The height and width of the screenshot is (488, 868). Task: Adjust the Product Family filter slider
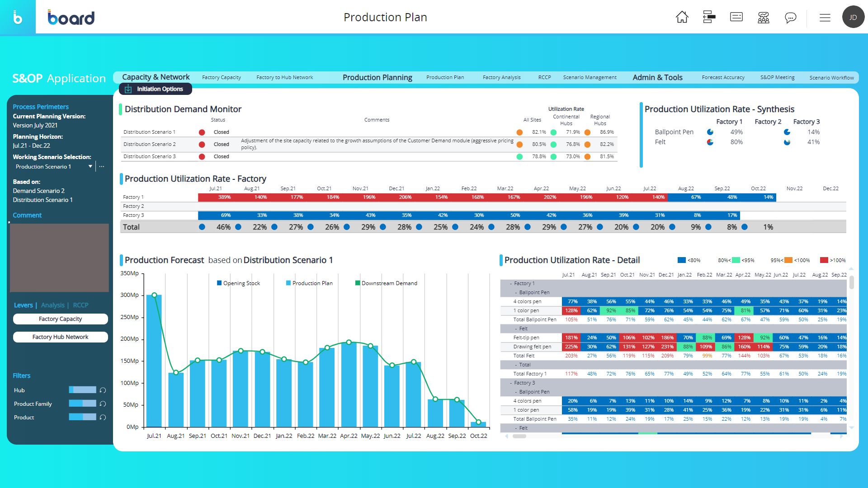pos(83,404)
